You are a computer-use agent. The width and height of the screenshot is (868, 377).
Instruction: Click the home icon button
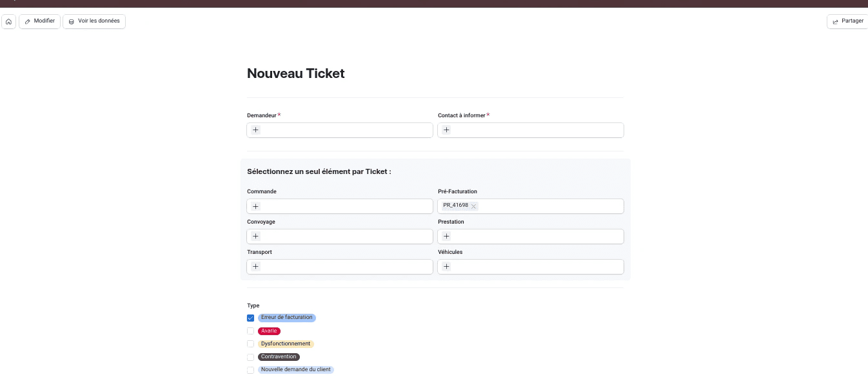[x=9, y=21]
